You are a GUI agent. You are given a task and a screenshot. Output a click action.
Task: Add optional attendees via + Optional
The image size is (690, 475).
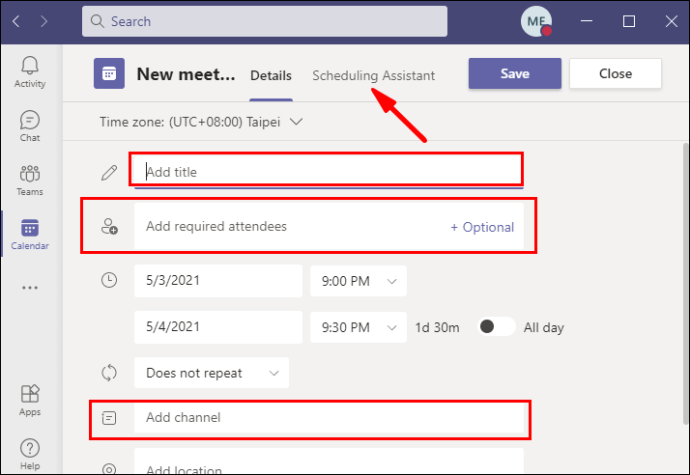(482, 227)
